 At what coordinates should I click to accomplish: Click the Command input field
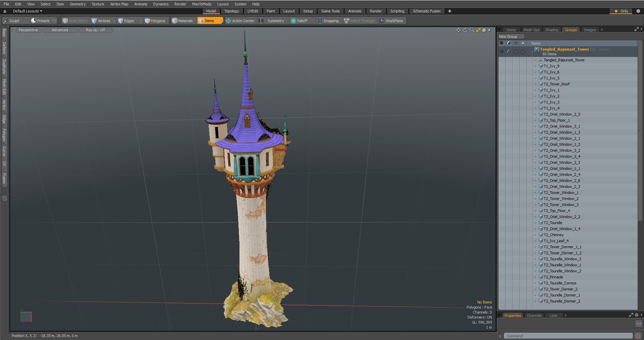(x=568, y=336)
